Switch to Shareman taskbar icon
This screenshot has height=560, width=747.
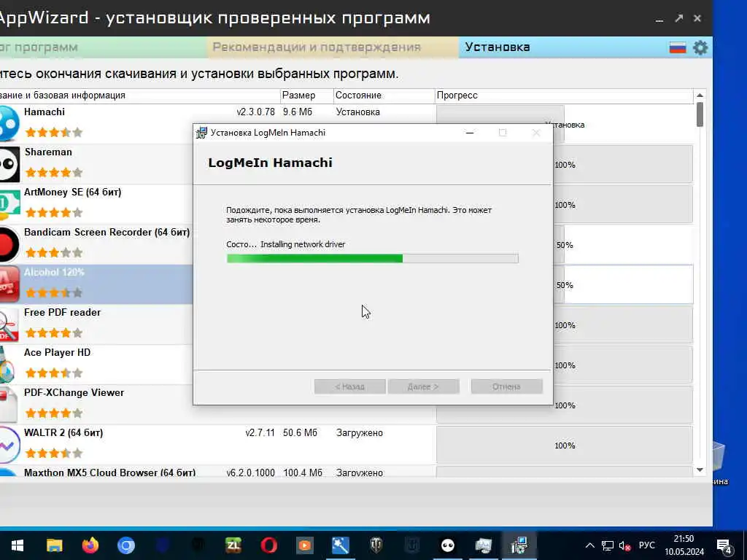point(448,545)
